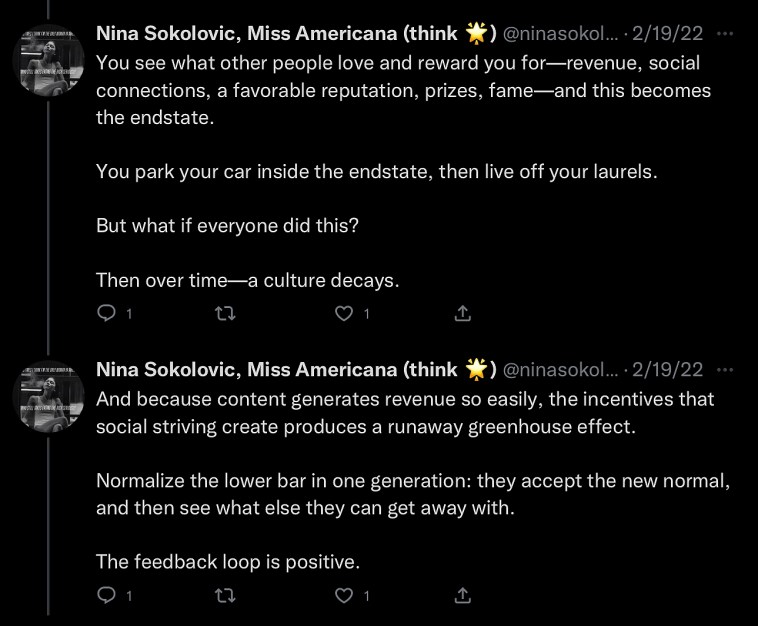Reply to the first tweet about endstate
The width and height of the screenshot is (758, 626).
pos(106,314)
